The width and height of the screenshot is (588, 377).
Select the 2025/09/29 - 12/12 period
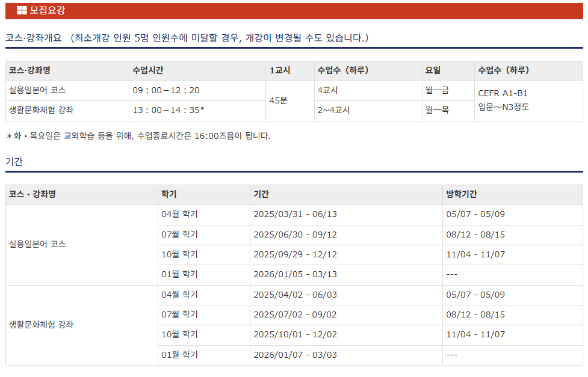tap(295, 254)
